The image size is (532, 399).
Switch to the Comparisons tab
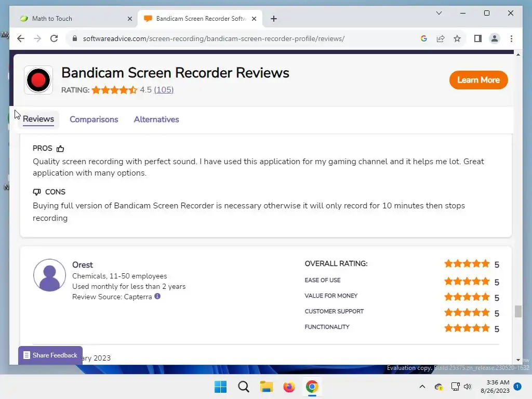(x=94, y=119)
